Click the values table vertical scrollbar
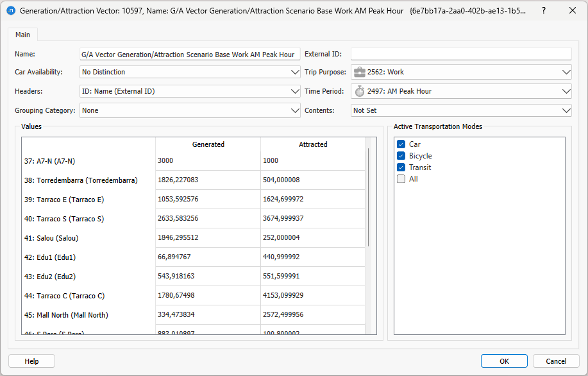Viewport: 588px width, 376px height. point(368,197)
